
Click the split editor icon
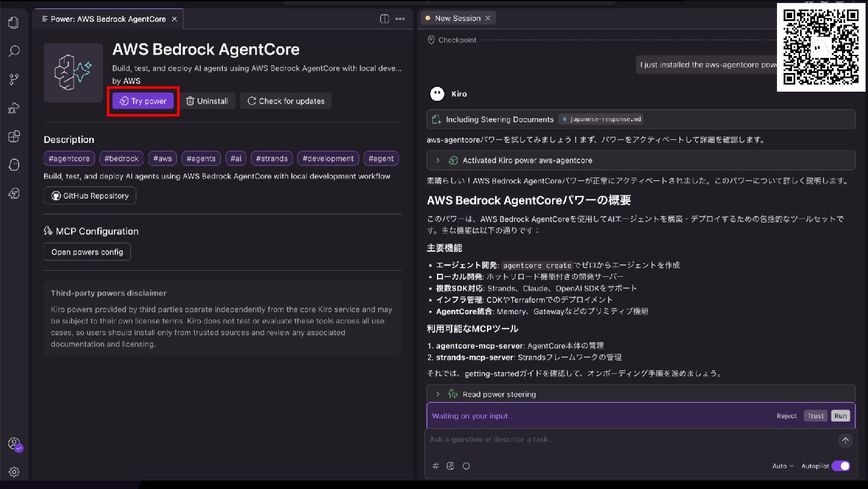pos(385,19)
